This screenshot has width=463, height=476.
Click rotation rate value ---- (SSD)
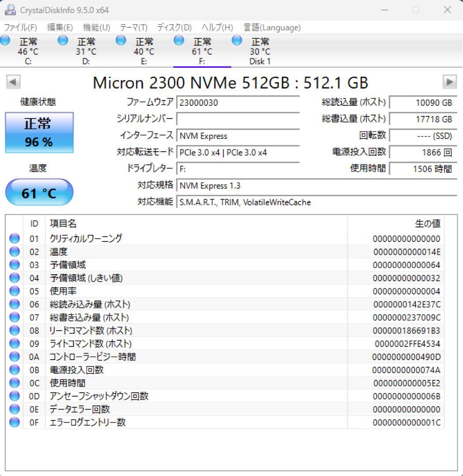423,136
